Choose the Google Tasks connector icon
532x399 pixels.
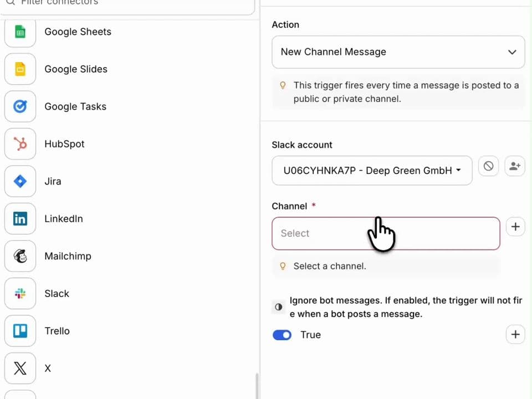[x=20, y=106]
